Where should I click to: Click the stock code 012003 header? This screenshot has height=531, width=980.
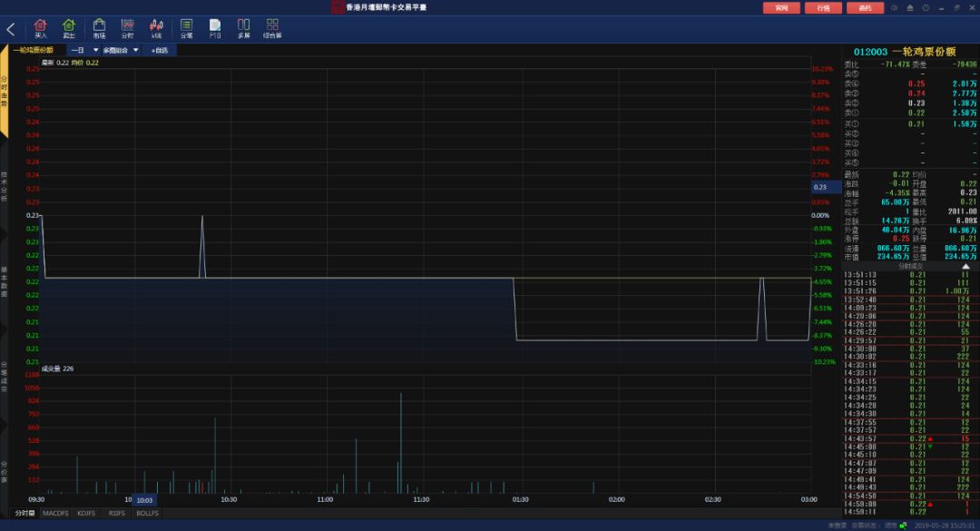click(870, 52)
